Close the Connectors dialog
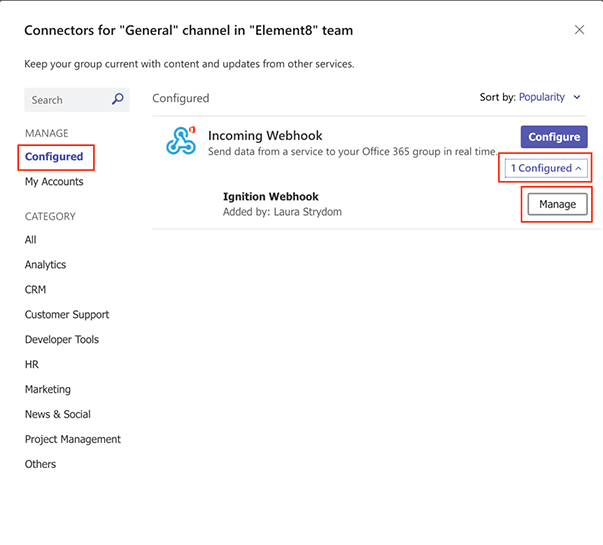 pos(579,30)
